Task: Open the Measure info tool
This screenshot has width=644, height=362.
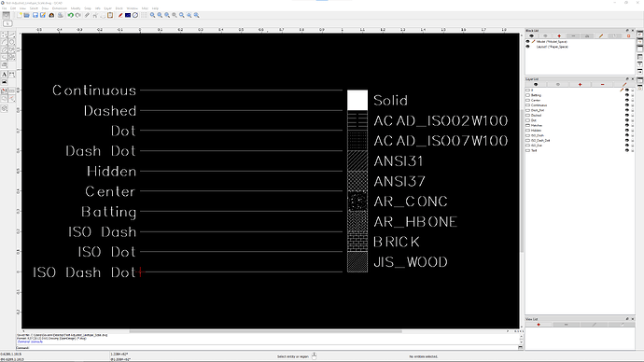Action: (12, 91)
